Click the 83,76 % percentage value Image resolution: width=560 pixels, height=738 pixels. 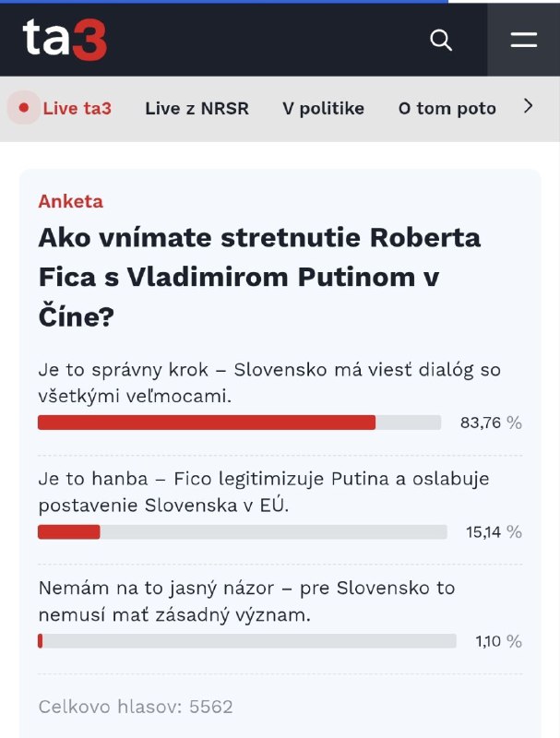point(491,423)
